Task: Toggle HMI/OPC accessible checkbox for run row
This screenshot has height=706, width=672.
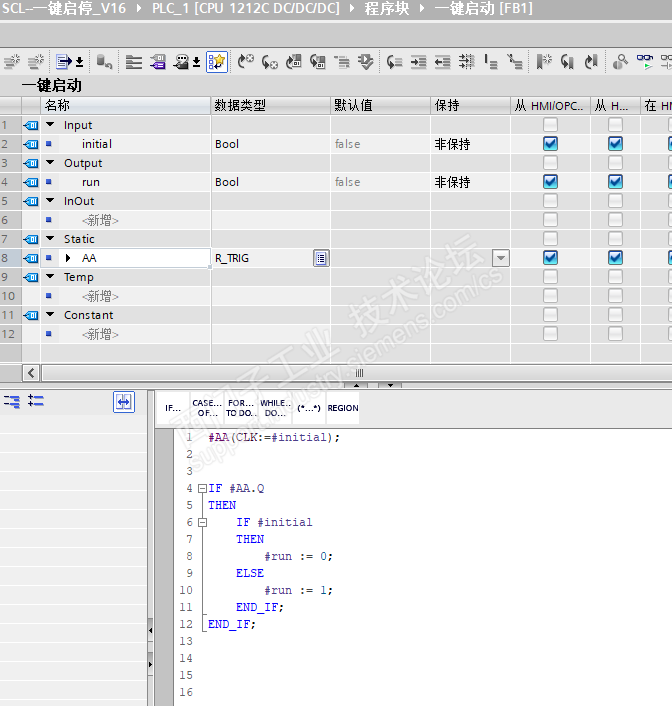Action: [x=550, y=182]
